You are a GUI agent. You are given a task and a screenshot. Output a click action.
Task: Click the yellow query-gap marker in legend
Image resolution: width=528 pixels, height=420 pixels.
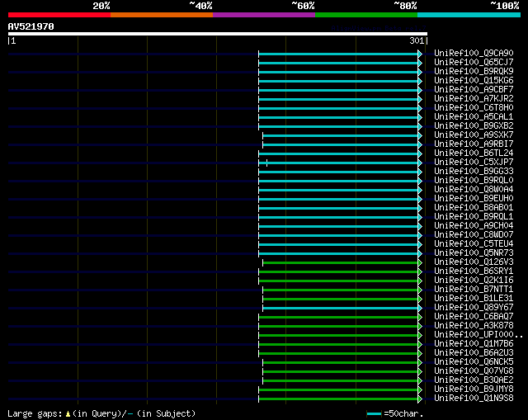[x=68, y=414]
